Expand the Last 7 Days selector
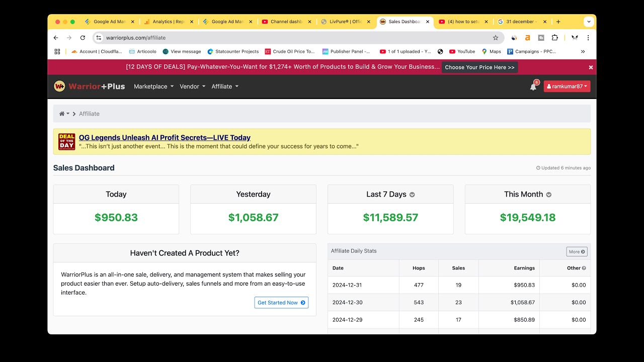 412,195
